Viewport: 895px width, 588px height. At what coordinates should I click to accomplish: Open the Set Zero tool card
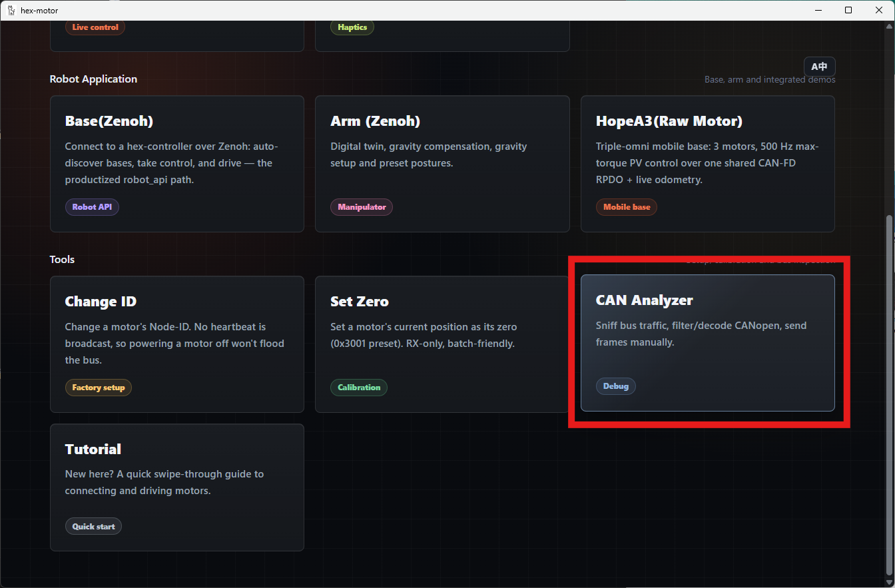(442, 344)
